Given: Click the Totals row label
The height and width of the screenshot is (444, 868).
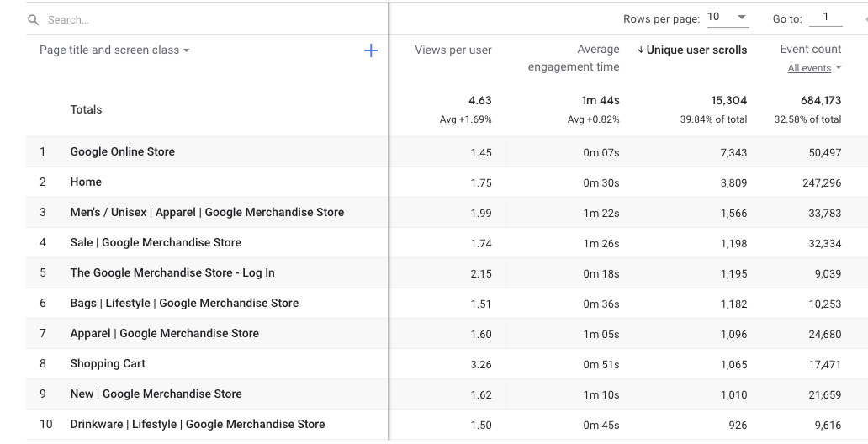Looking at the screenshot, I should tap(86, 109).
